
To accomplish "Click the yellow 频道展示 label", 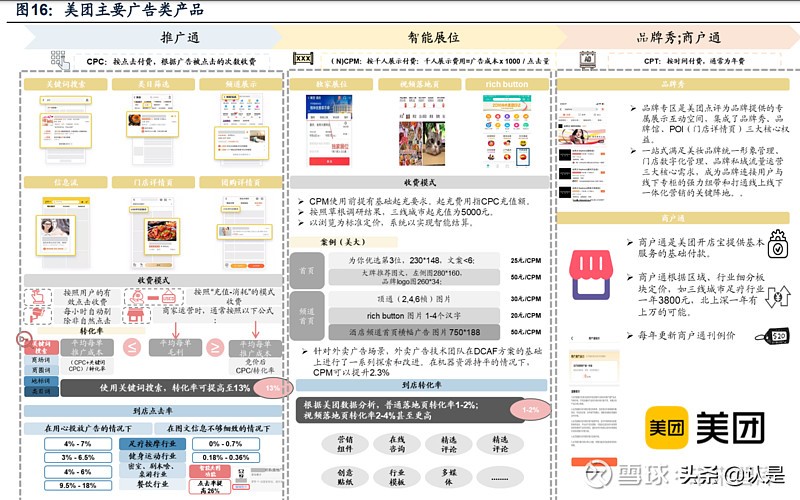I will point(241,84).
